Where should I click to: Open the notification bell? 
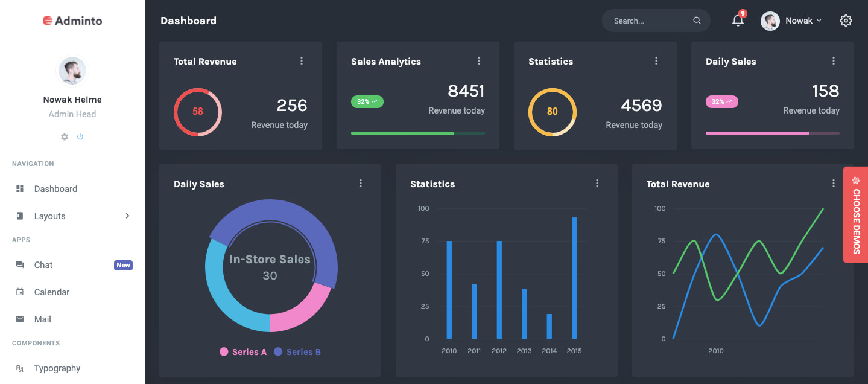pyautogui.click(x=738, y=21)
